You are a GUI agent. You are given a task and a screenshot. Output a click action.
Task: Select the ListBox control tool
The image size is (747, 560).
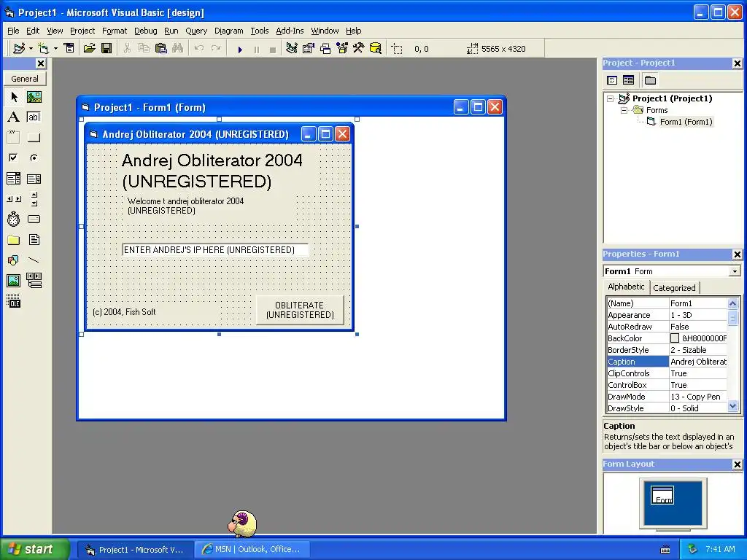tap(34, 179)
